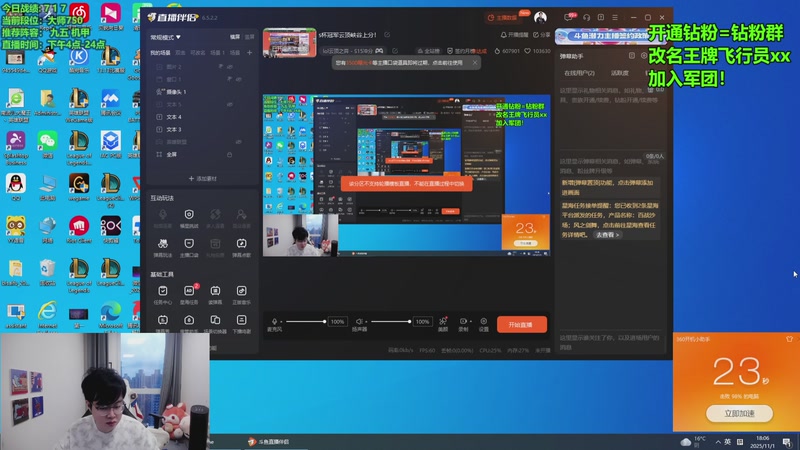The height and width of the screenshot is (450, 800).
Task: Click the 开播提醒 bell notification button
Action: [x=514, y=35]
